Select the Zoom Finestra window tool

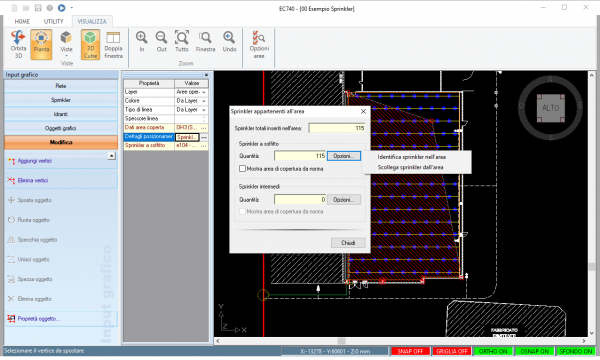coord(205,41)
